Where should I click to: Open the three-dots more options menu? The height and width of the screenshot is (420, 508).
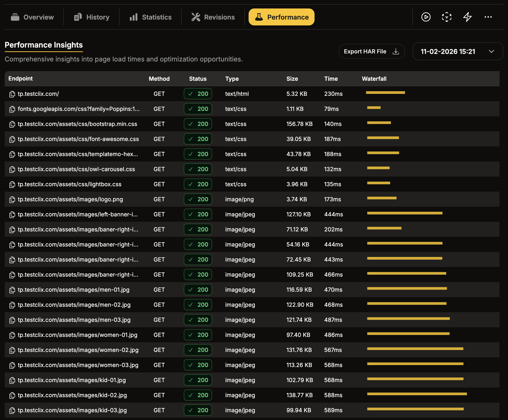pos(488,17)
